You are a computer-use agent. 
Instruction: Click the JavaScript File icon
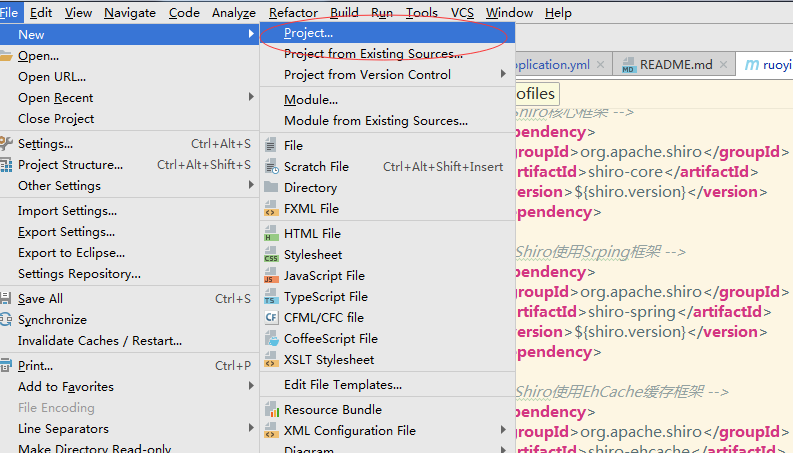pos(271,276)
